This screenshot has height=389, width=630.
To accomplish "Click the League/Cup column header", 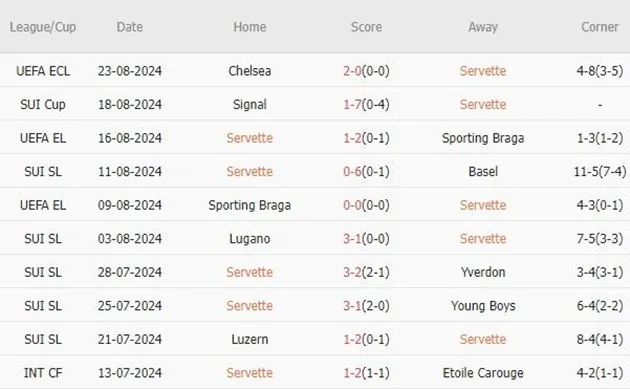I will tap(43, 27).
